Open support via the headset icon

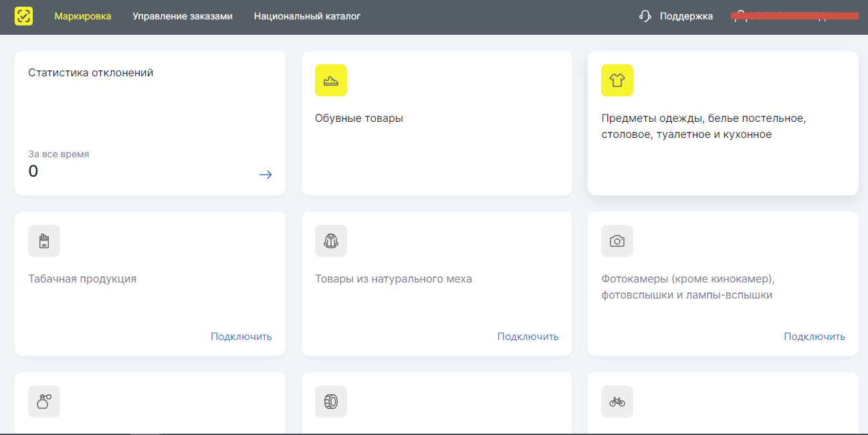644,15
